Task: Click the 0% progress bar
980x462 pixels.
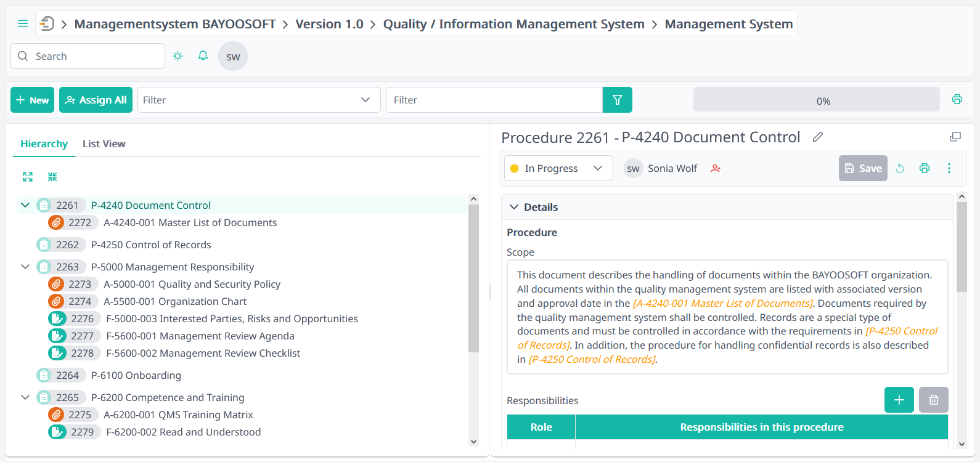Action: point(817,99)
